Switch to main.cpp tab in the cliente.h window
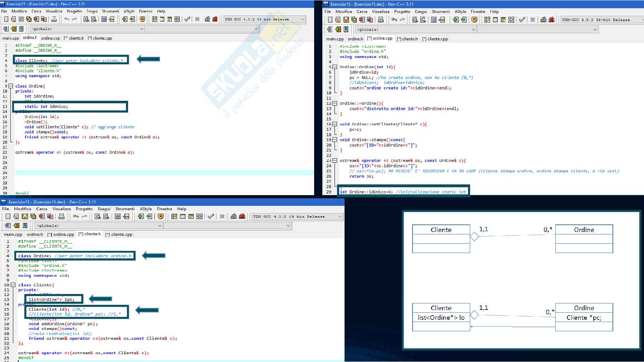The height and width of the screenshot is (362, 644). tap(13, 234)
